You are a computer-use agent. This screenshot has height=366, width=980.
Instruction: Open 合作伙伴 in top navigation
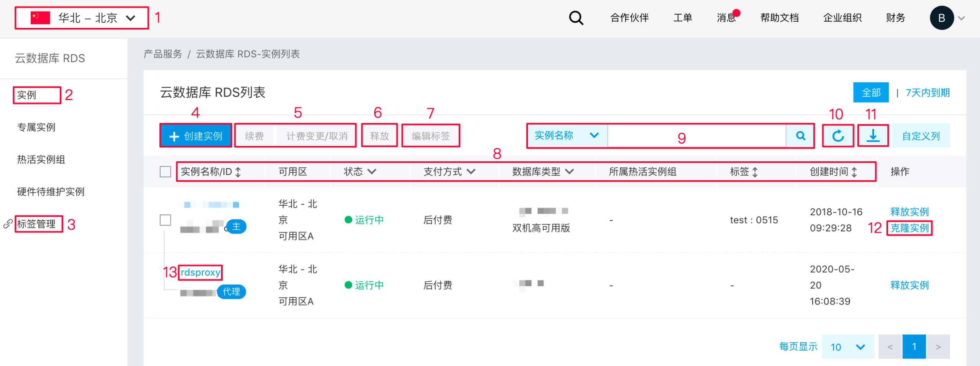click(x=629, y=18)
